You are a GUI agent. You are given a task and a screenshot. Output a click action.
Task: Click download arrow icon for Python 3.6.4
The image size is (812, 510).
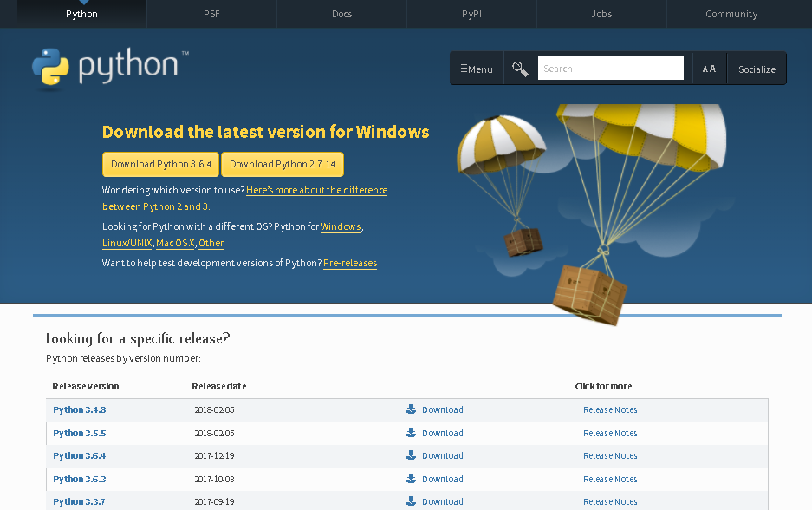412,455
